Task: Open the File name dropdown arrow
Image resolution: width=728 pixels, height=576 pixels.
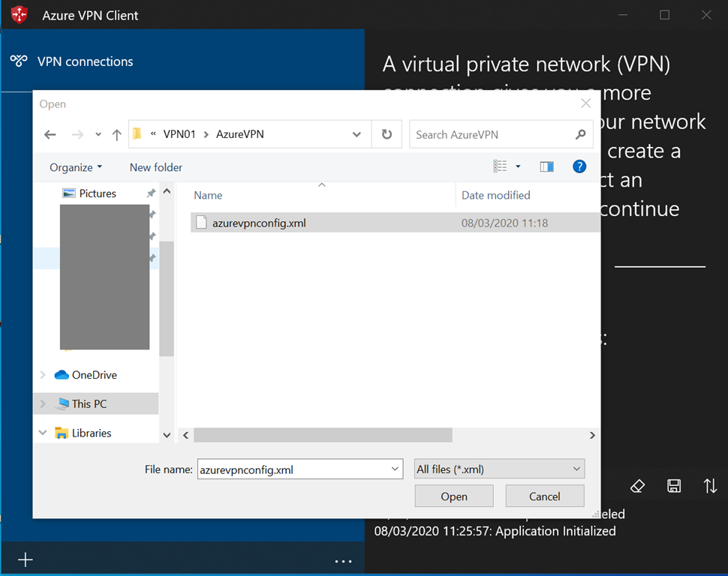Action: pos(395,469)
